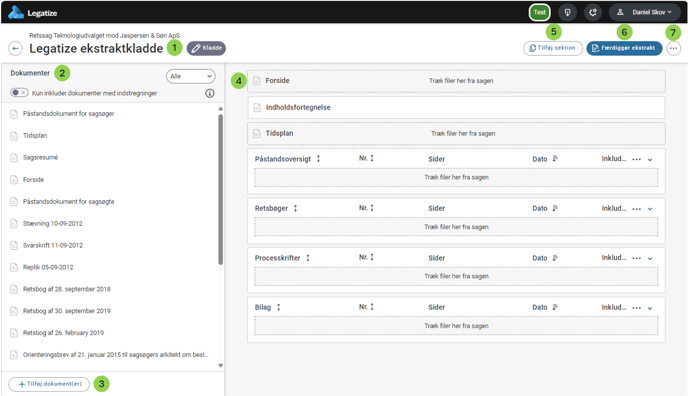Screen dimensions: 688x396
Task: Click the document icon next to Forside section
Action: [x=257, y=81]
